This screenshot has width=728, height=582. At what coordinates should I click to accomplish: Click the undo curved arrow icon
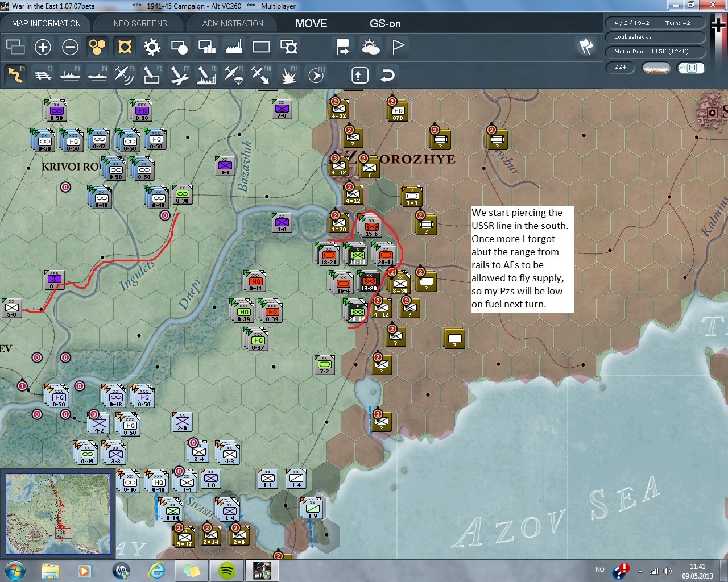pyautogui.click(x=387, y=75)
